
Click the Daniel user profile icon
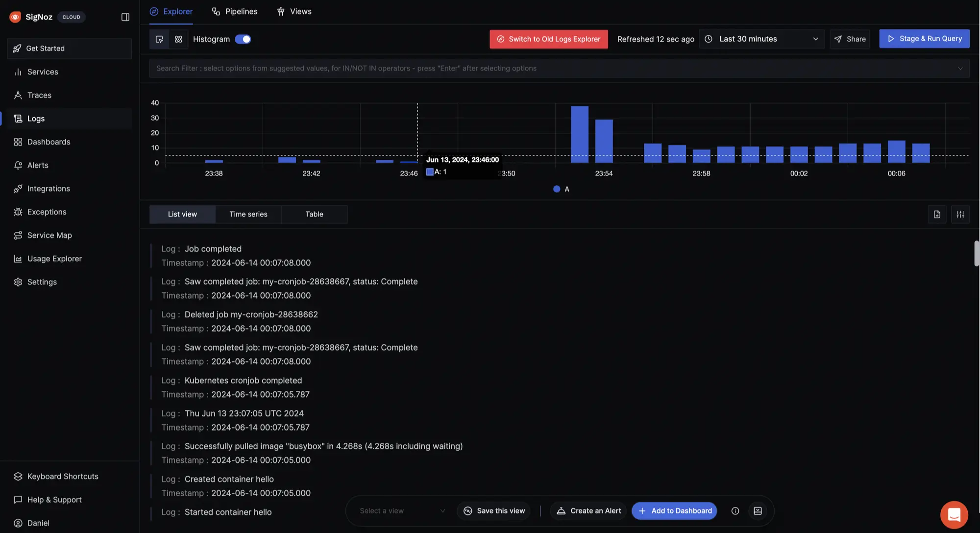point(18,523)
